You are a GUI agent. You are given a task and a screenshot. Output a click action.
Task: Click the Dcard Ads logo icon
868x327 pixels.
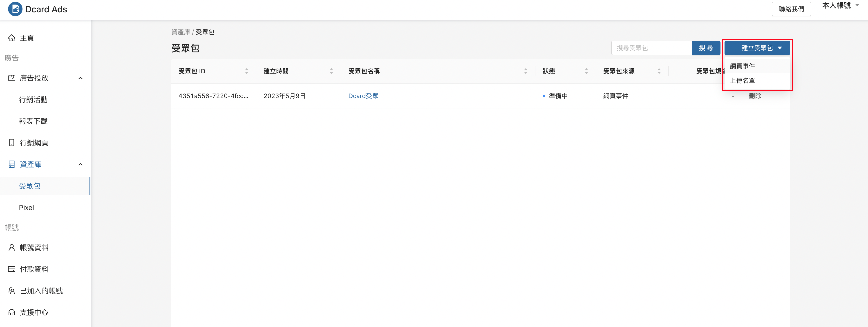[x=15, y=9]
